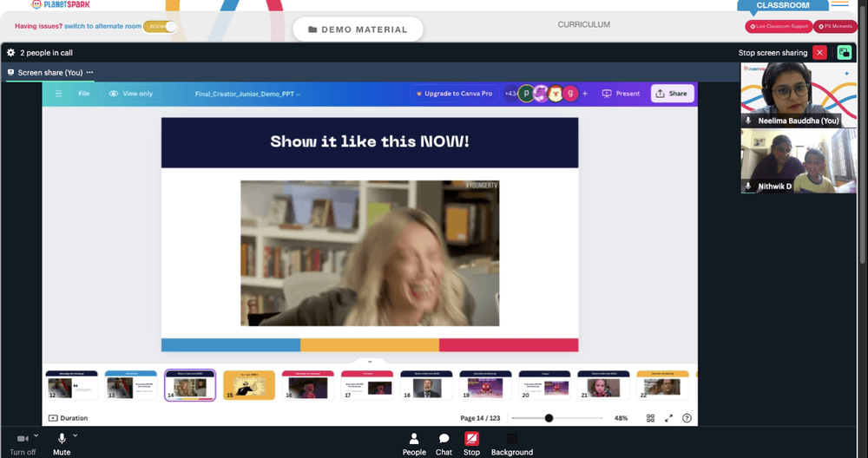Click the Duration button

68,418
